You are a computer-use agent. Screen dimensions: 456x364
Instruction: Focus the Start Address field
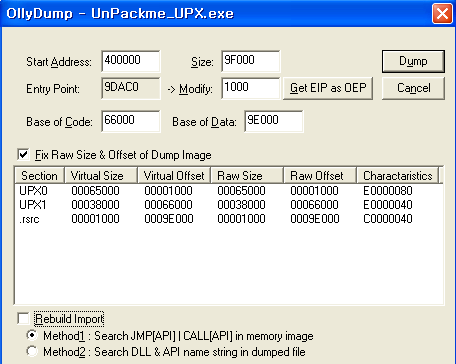pos(131,61)
